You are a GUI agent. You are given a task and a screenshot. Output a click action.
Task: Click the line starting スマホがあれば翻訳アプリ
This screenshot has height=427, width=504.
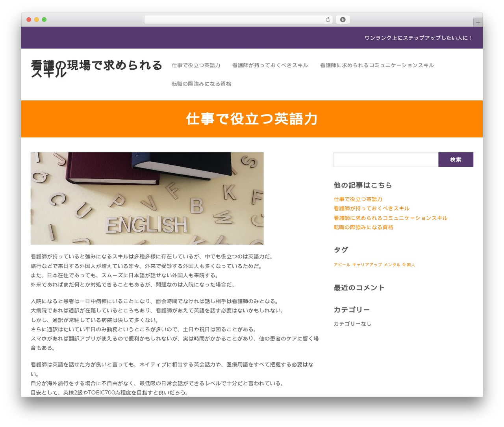(175, 343)
